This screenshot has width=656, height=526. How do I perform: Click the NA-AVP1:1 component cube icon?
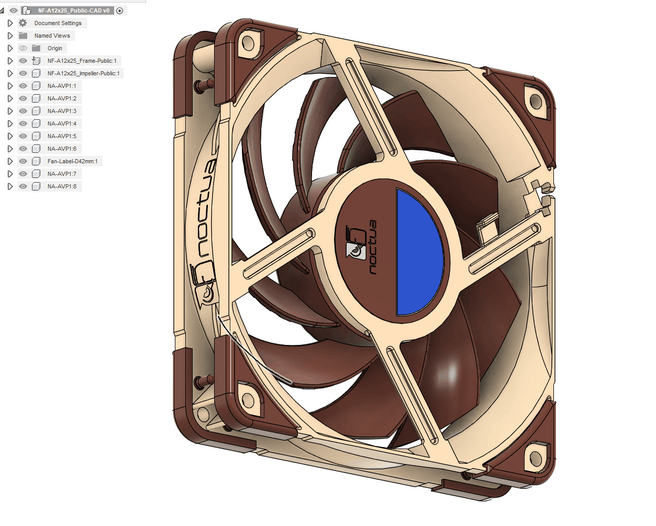click(36, 86)
